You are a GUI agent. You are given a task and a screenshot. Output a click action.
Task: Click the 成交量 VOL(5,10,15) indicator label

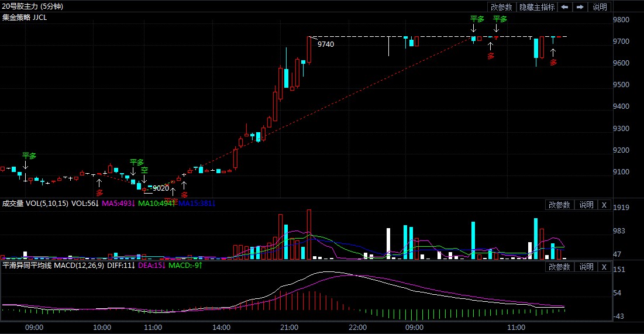(x=35, y=204)
